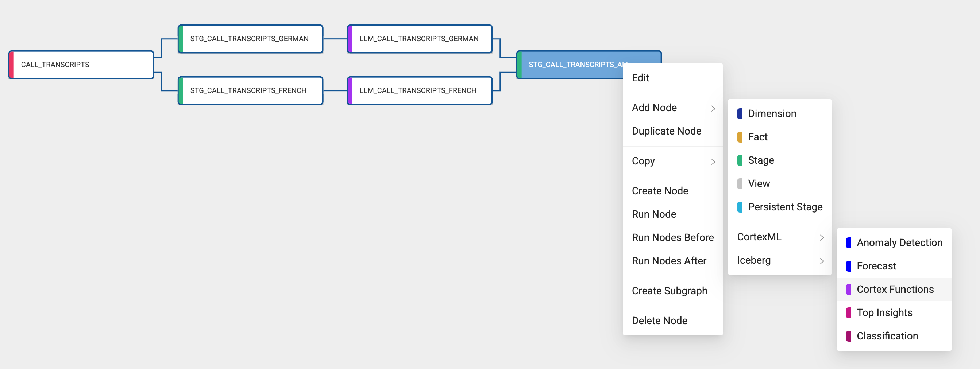Choose Delete Node
Viewport: 980px width, 369px height.
tap(672, 321)
